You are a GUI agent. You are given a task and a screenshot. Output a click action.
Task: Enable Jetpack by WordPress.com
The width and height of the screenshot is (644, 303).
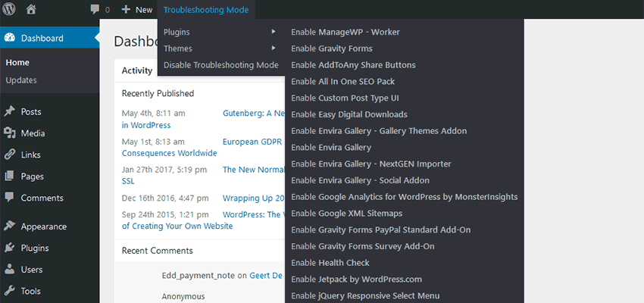(356, 279)
